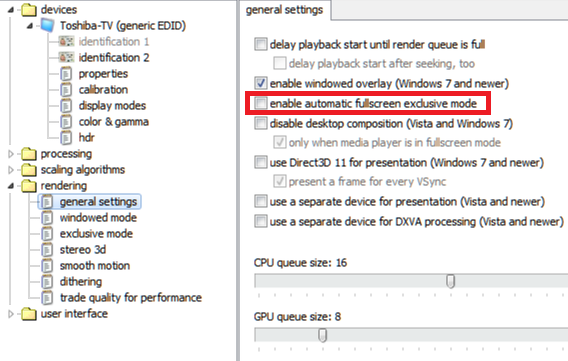Expand the user interface folder
This screenshot has width=568, height=361.
(11, 314)
